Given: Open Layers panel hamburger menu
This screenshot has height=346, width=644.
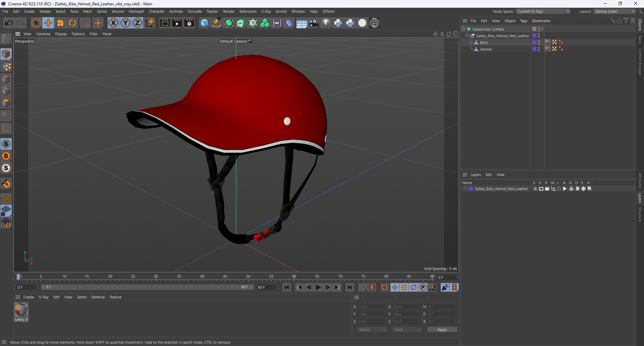Looking at the screenshot, I should 465,175.
